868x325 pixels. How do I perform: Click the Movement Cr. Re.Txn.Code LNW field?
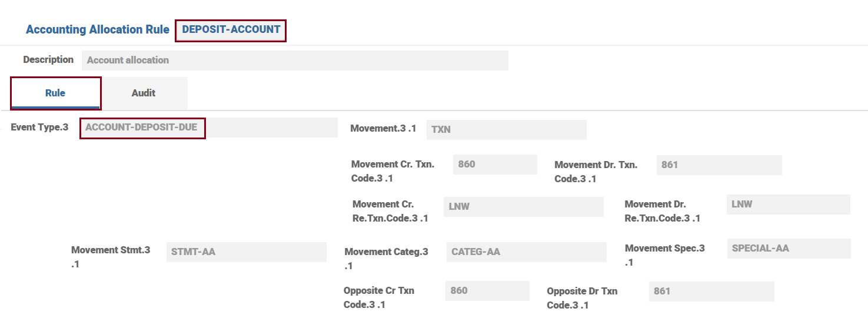pyautogui.click(x=523, y=207)
